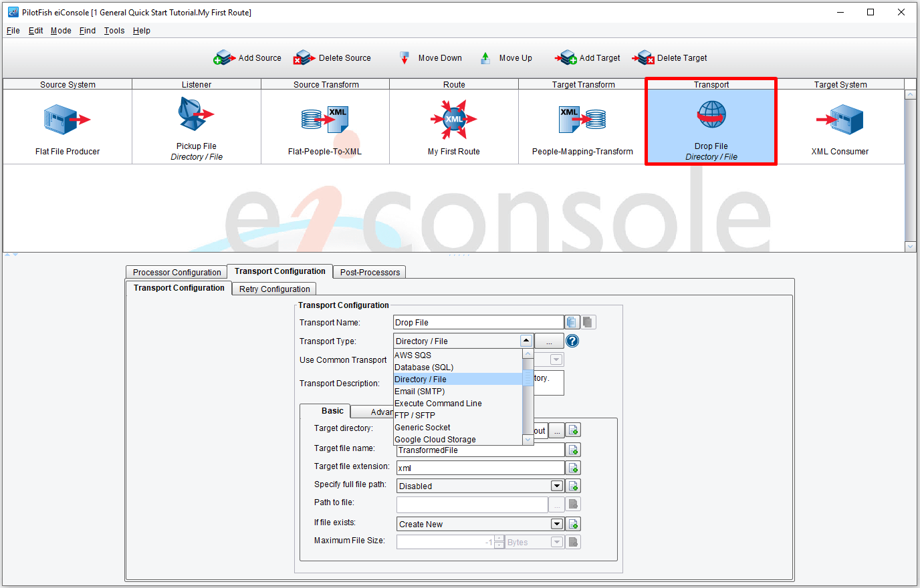The width and height of the screenshot is (920, 588).
Task: Choose FTP / SFTP transport type
Action: click(x=458, y=416)
